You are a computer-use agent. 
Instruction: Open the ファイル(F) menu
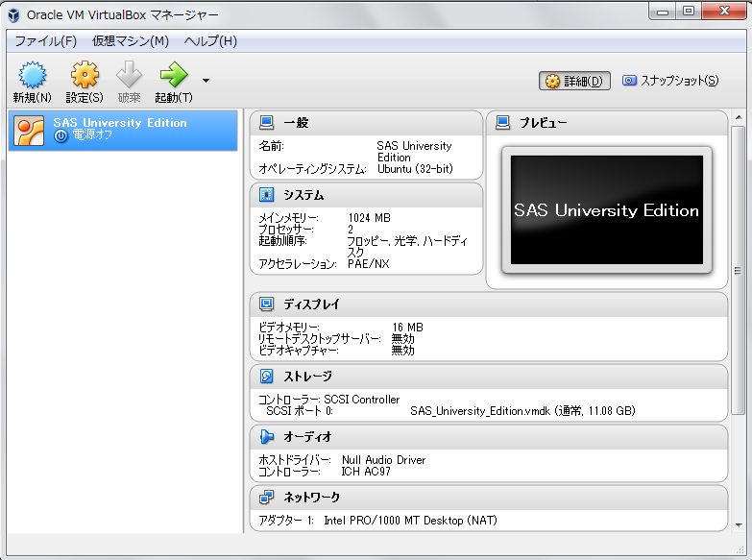point(45,41)
